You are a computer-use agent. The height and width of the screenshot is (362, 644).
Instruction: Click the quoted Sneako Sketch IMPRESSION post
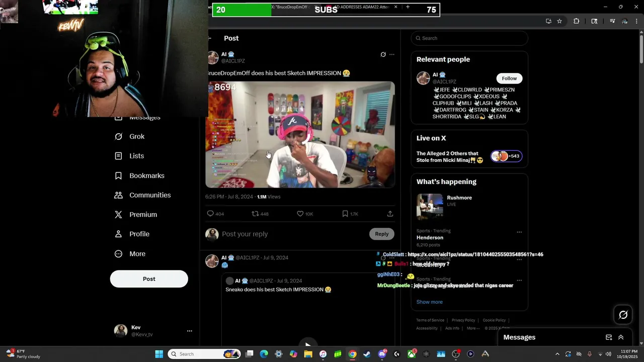(308, 308)
